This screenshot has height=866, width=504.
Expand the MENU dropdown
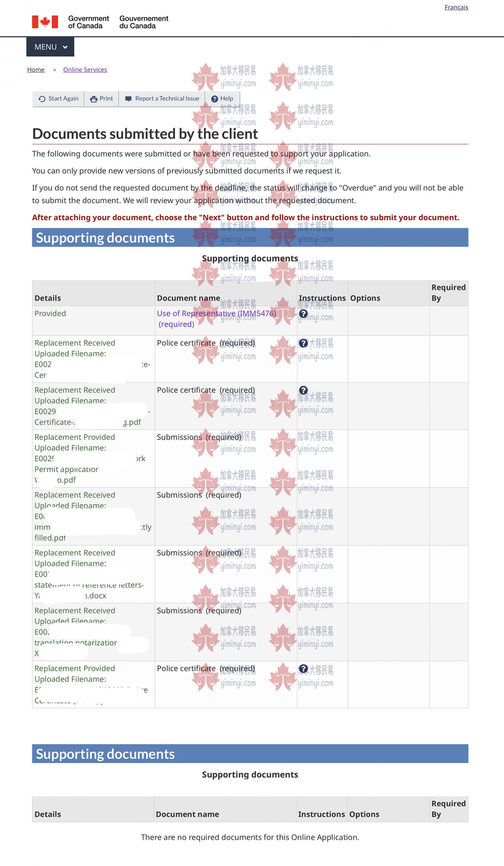[x=50, y=47]
